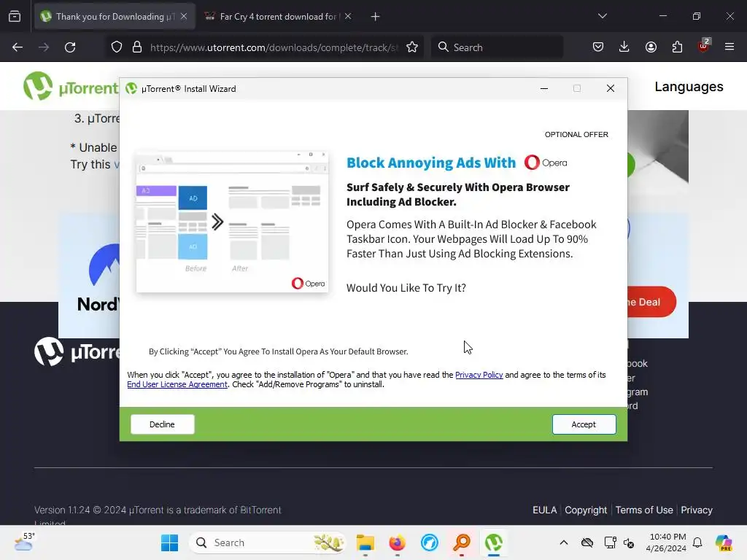747x560 pixels.
Task: Click the Decline button in Install Wizard
Action: click(163, 424)
